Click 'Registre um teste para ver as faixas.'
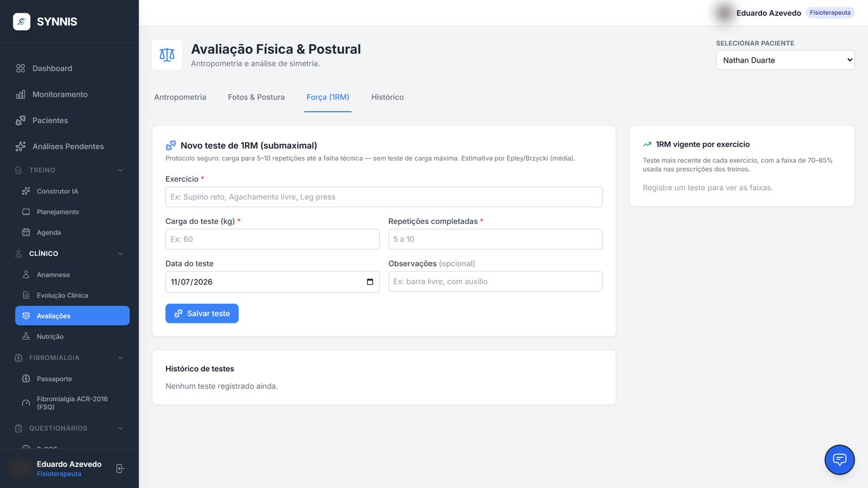This screenshot has height=488, width=868. [708, 188]
